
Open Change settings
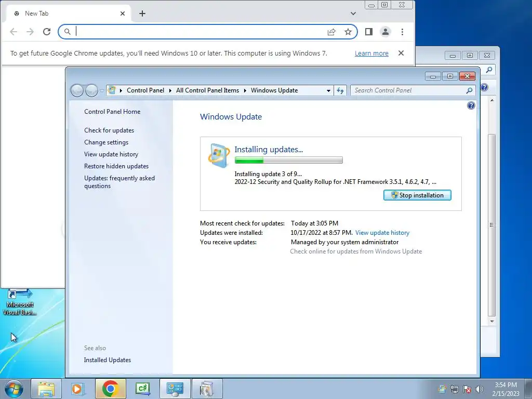[106, 142]
